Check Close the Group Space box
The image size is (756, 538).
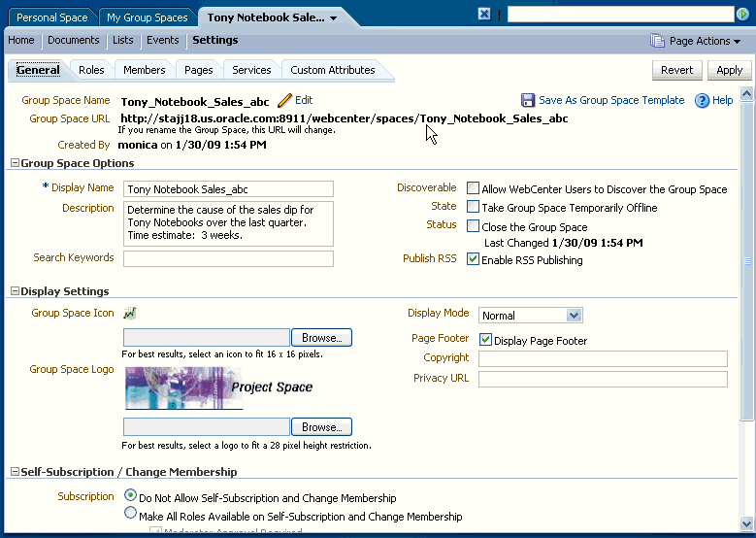(x=473, y=226)
